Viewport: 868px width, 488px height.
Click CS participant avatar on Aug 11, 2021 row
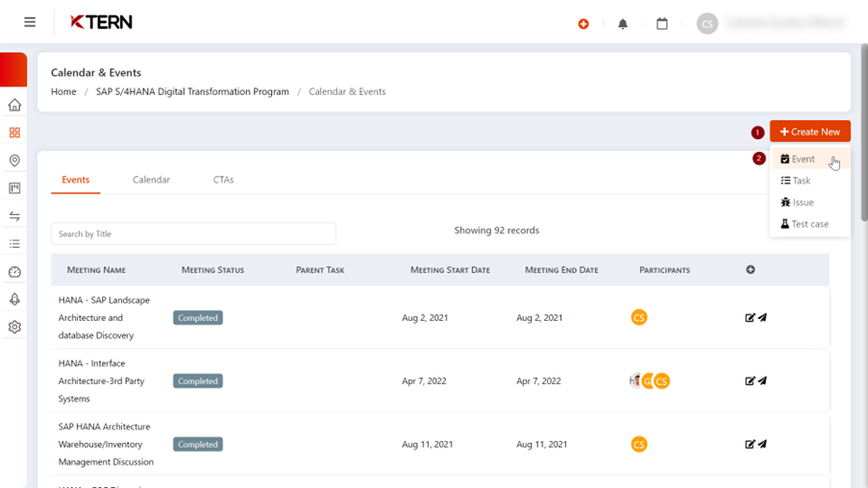(x=639, y=444)
